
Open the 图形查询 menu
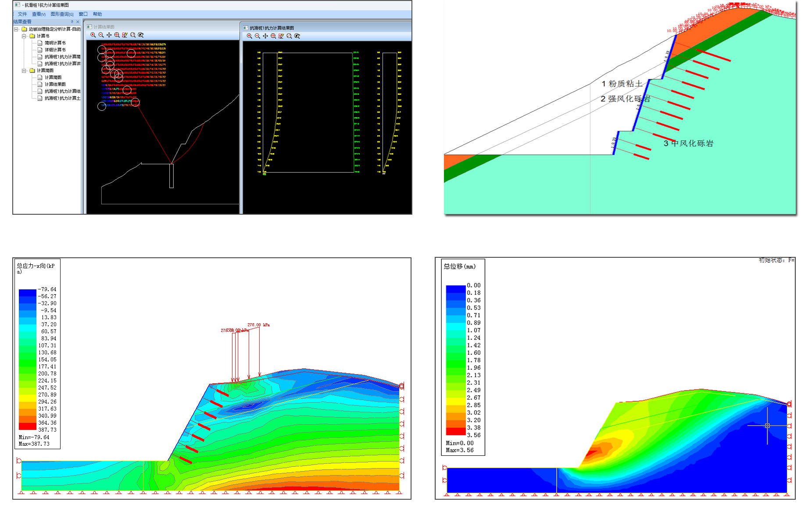pos(62,14)
